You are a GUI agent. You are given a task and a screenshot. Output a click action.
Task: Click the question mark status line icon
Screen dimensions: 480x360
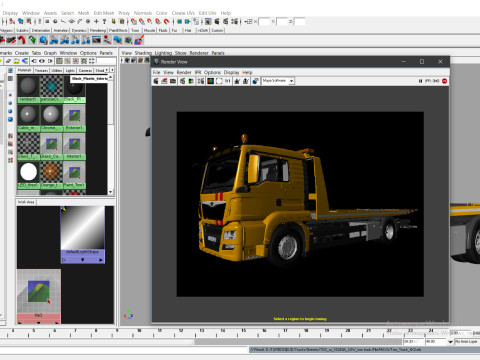pos(104,22)
